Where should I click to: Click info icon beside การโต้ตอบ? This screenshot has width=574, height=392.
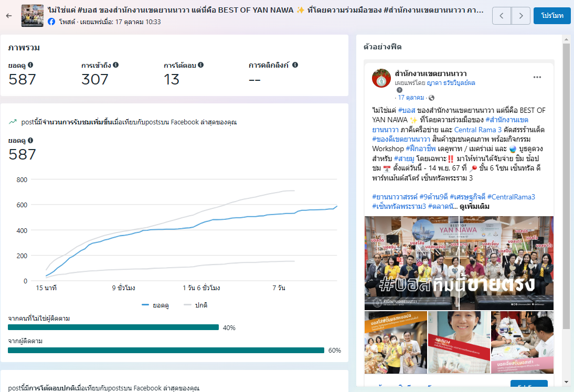pos(200,65)
